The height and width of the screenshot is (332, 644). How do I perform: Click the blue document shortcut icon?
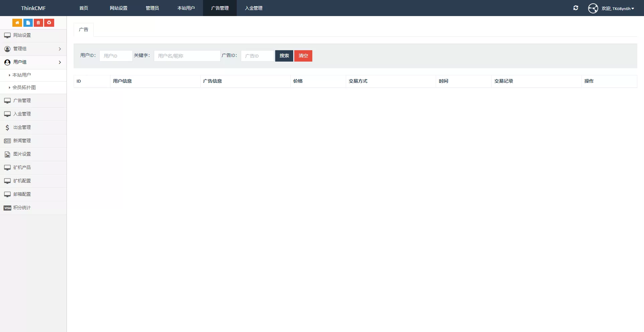[x=28, y=23]
